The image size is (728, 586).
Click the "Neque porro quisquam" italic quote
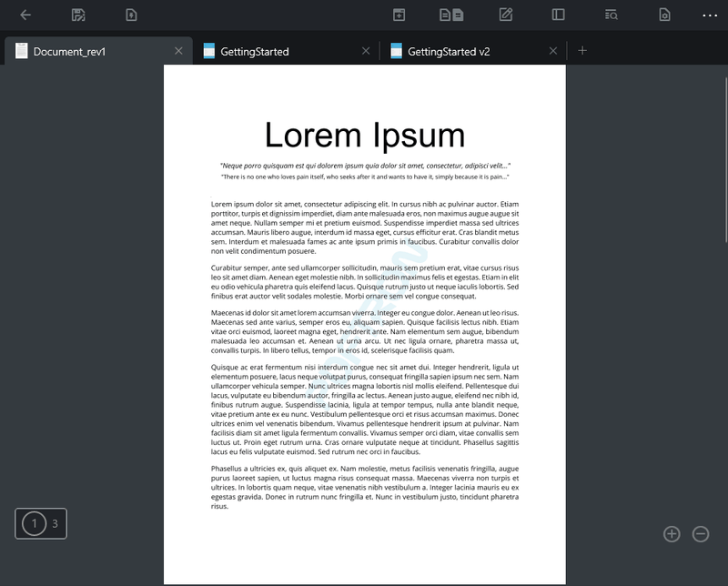pos(365,166)
